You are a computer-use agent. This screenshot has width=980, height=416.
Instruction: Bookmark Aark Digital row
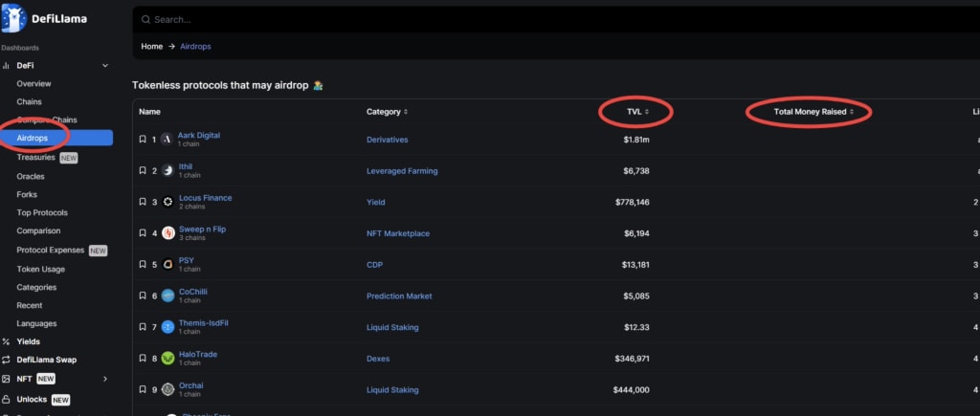(143, 140)
